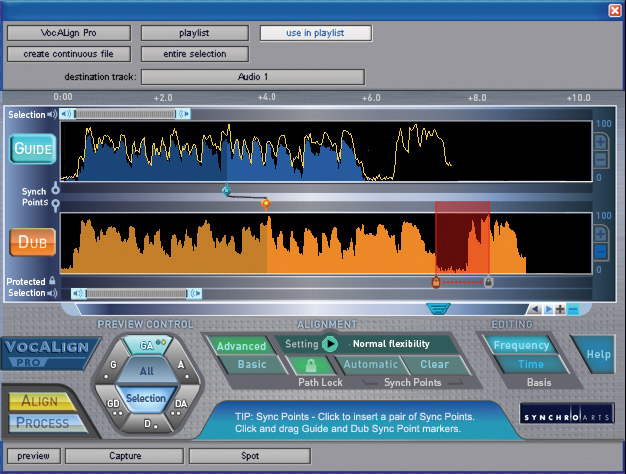The image size is (626, 474).
Task: Click left speaker icon on Dub selection bar
Action: pyautogui.click(x=78, y=294)
